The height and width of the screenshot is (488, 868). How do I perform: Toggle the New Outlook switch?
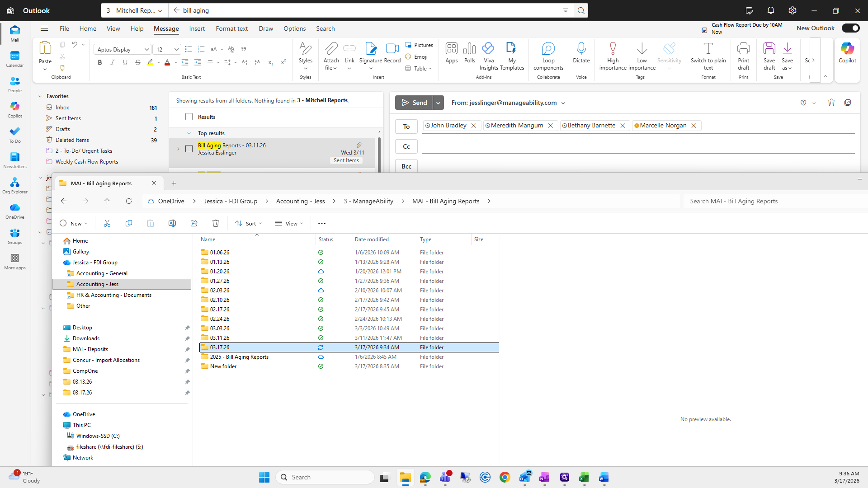click(850, 28)
